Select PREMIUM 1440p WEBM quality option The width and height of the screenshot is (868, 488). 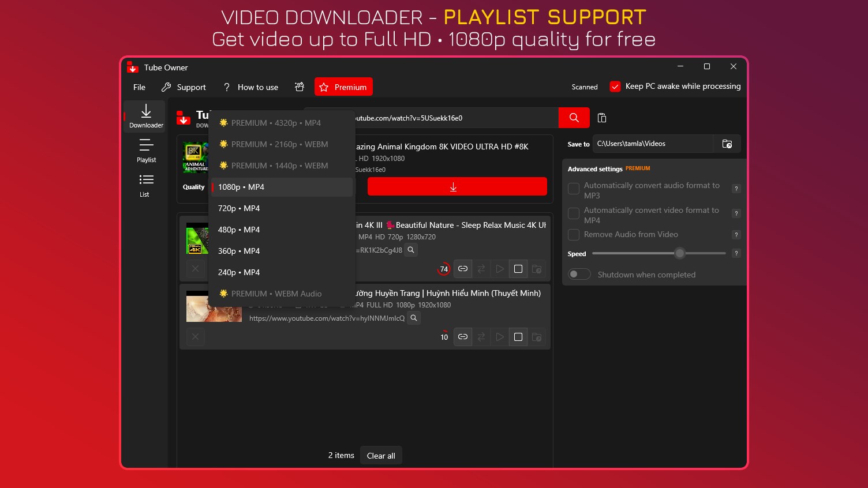pos(282,166)
